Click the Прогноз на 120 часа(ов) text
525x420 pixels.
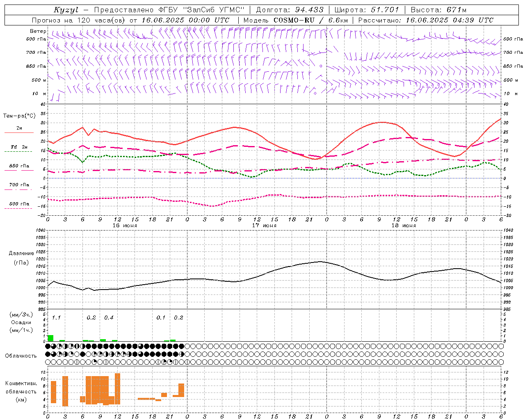(79, 20)
